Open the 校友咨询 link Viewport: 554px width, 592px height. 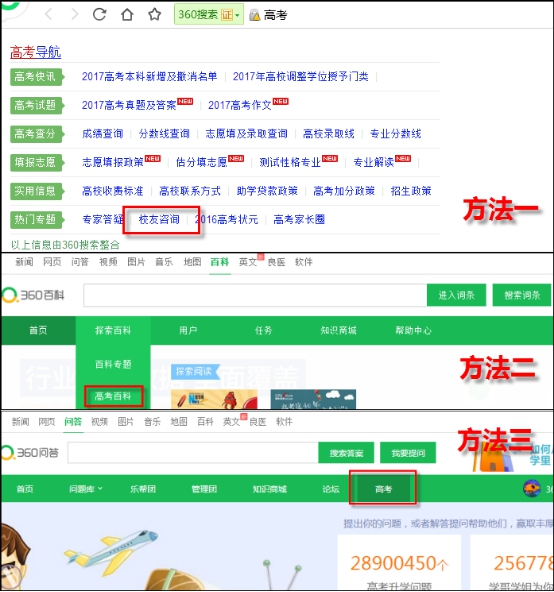(159, 219)
